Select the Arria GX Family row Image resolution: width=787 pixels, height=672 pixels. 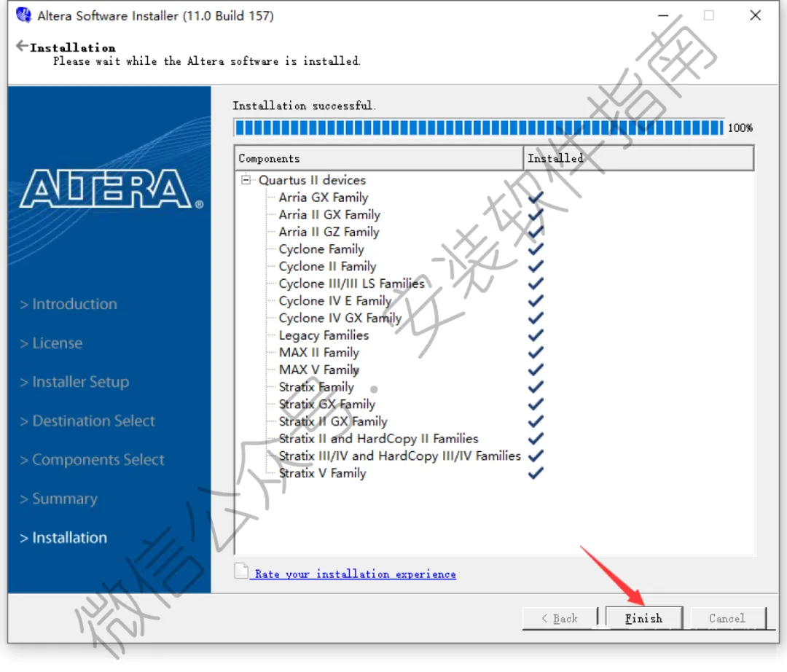[324, 198]
